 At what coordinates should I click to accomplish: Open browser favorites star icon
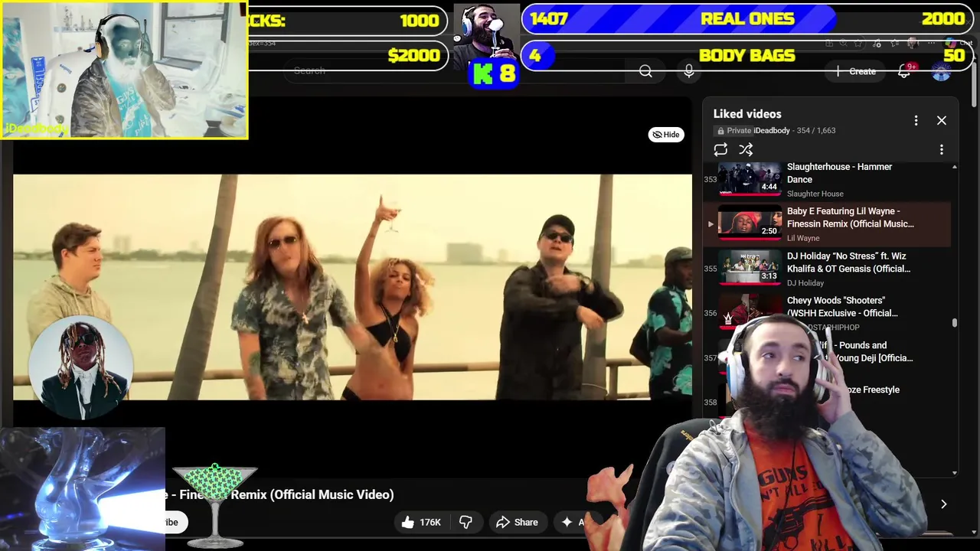[x=858, y=44]
